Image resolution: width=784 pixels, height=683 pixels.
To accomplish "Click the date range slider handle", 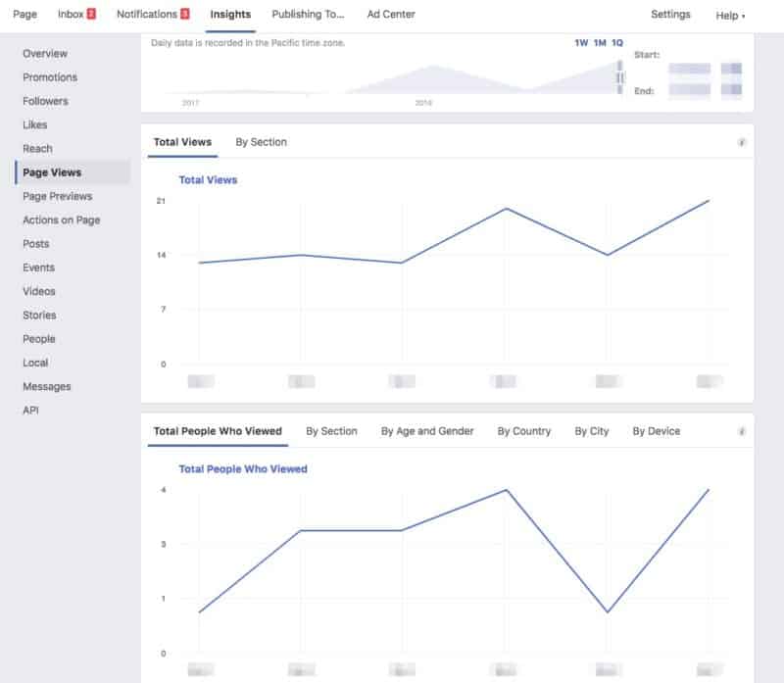I will click(x=620, y=77).
